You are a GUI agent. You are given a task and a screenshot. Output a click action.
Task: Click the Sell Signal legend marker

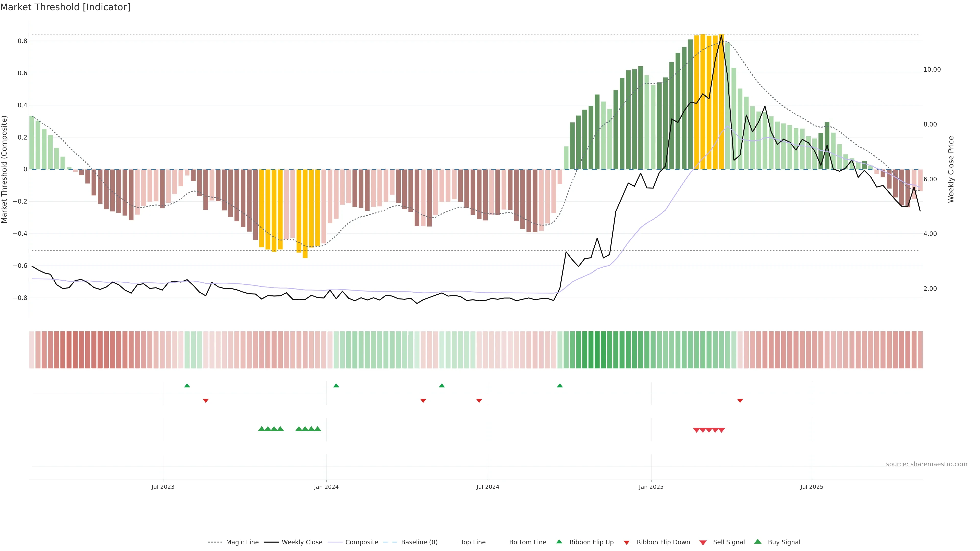703,542
